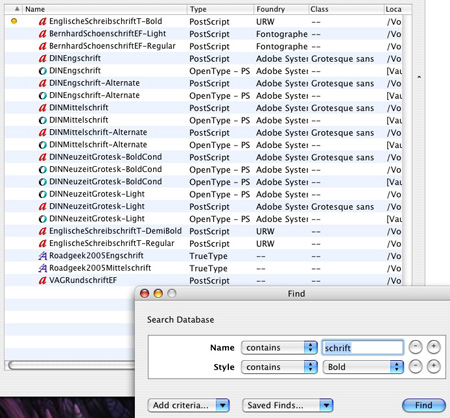
Task: Open the Saved Finds... popup menu
Action: click(x=288, y=405)
